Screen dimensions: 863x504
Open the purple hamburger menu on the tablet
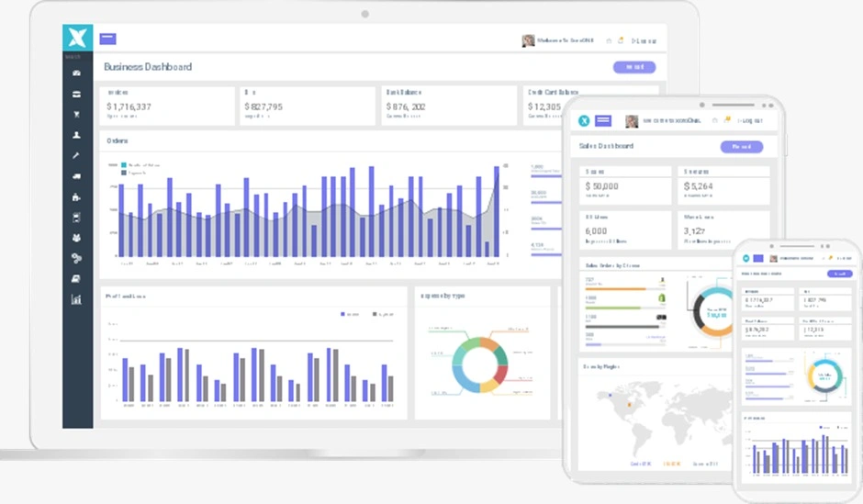pos(603,121)
